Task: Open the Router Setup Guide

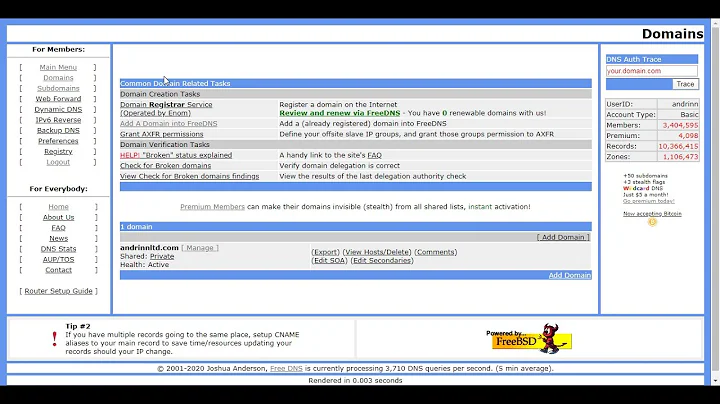Action: pyautogui.click(x=58, y=291)
